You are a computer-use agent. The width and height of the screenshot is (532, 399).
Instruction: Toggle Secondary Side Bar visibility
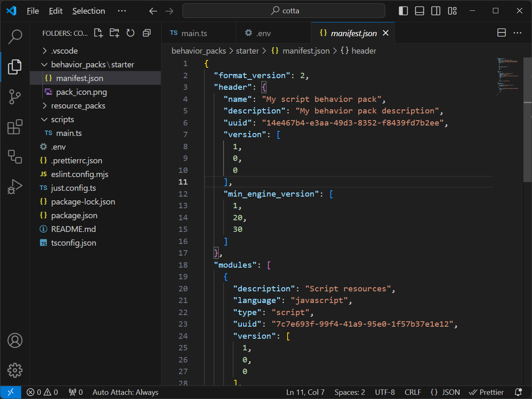436,11
